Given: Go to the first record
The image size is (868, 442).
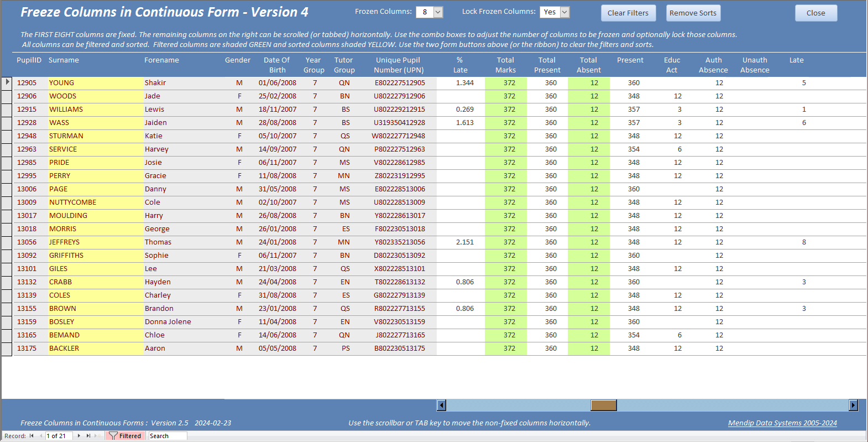Looking at the screenshot, I should [32, 436].
